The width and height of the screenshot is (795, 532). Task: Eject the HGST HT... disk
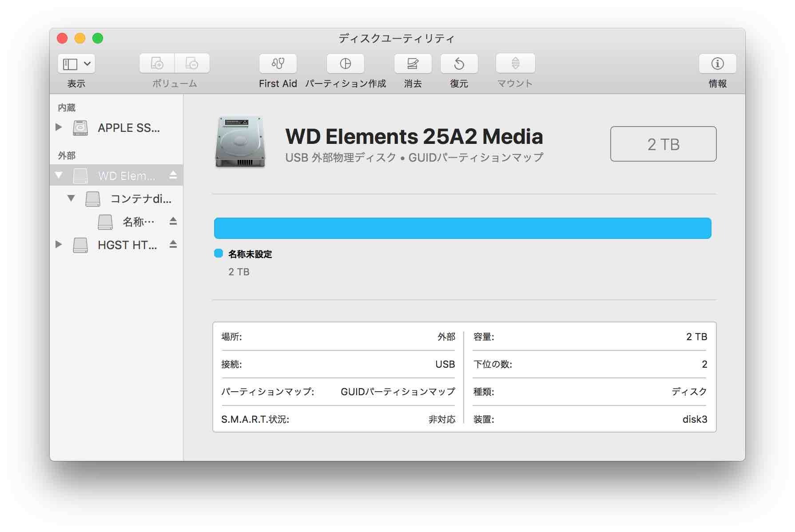pos(173,245)
